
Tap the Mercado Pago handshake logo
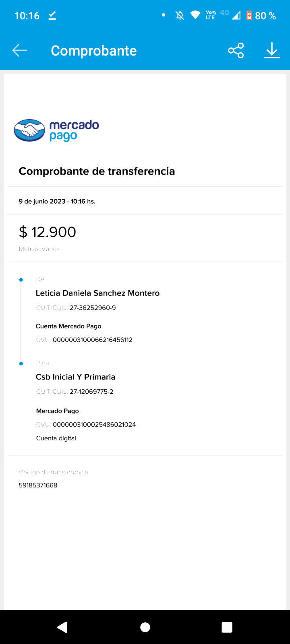click(29, 130)
